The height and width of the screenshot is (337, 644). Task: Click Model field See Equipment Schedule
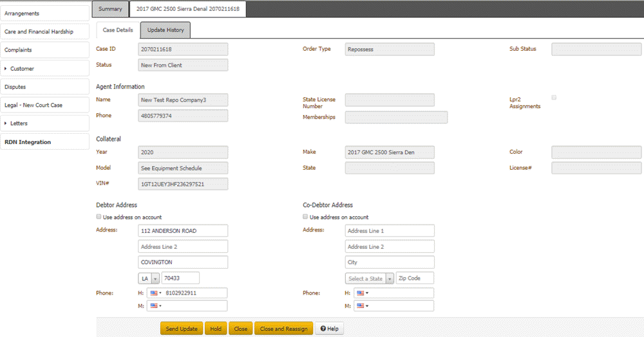coord(183,168)
